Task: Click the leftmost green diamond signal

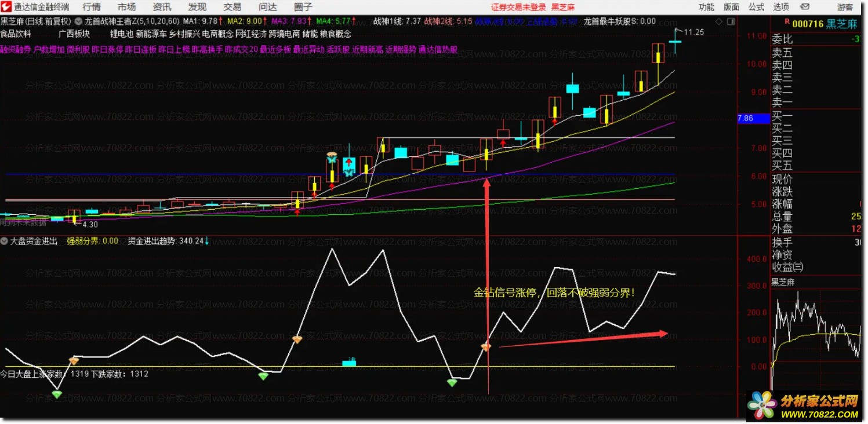Action: tap(56, 394)
